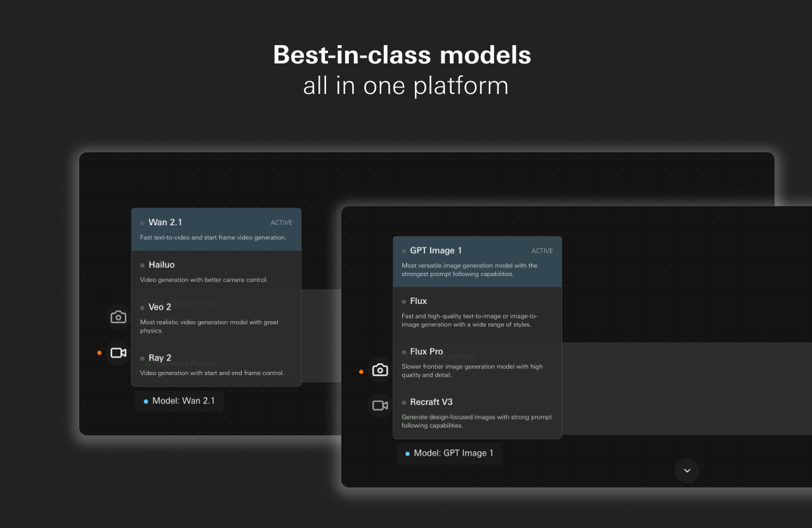Image resolution: width=812 pixels, height=528 pixels.
Task: Pick the Recraft V3 model
Action: pos(477,413)
